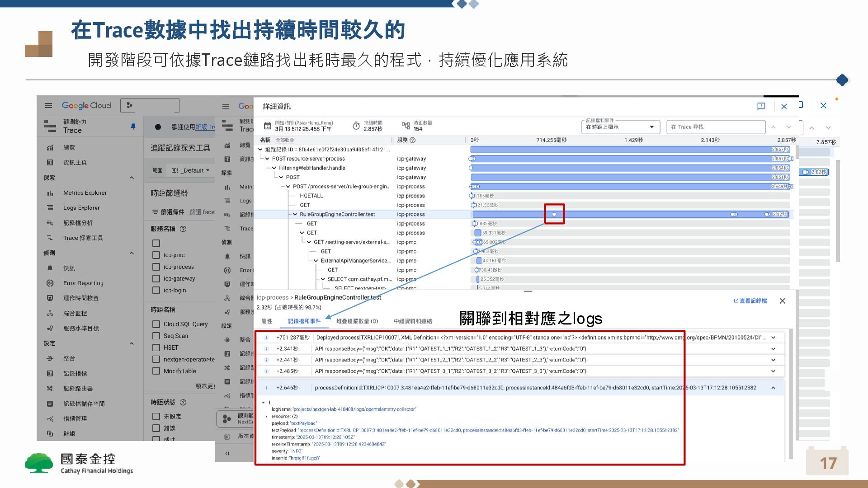The height and width of the screenshot is (488, 868).
Task: Collapse the RuleGroupEngineController.test tree row
Action: (x=295, y=215)
